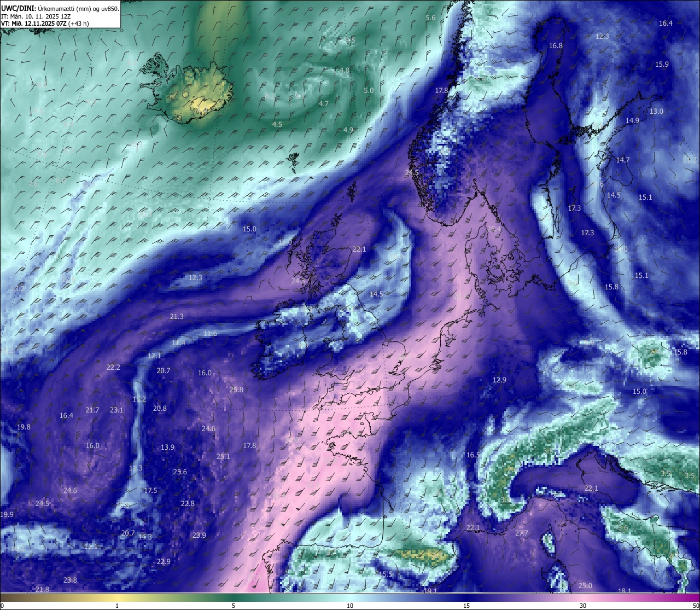Click the 16.8 value label
Viewport: 700px width, 610px height.
[556, 46]
